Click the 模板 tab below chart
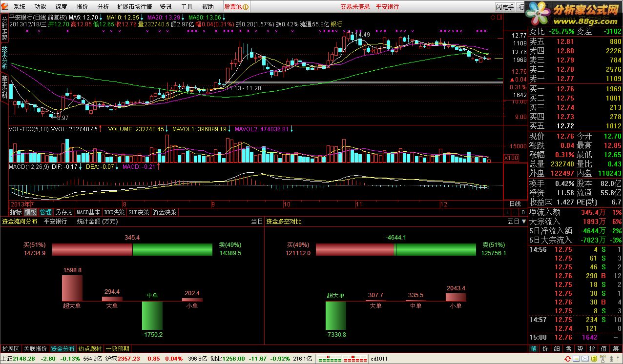 31,212
